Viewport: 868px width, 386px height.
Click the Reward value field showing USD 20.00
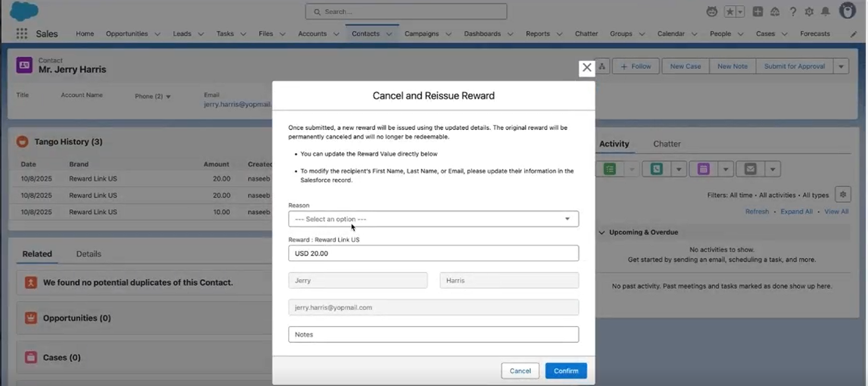pyautogui.click(x=433, y=254)
